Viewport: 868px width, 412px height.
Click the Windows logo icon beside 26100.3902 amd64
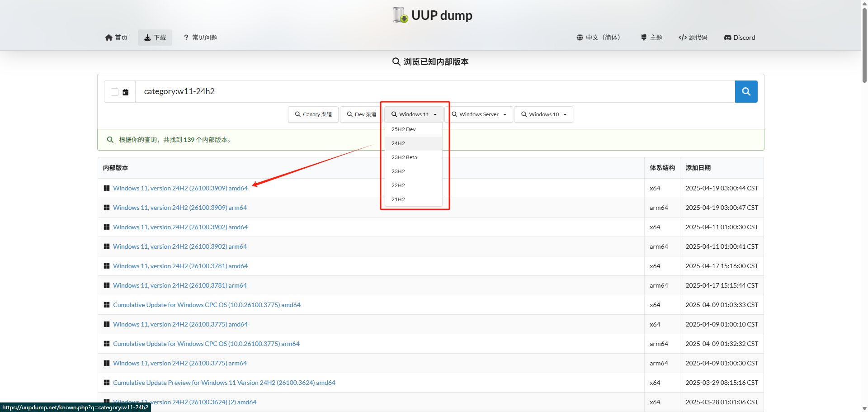(x=107, y=227)
